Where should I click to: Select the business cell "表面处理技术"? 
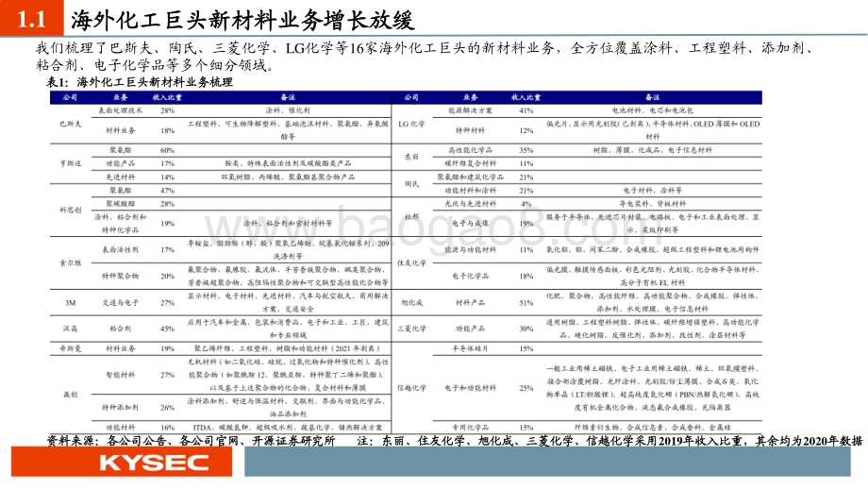click(120, 110)
